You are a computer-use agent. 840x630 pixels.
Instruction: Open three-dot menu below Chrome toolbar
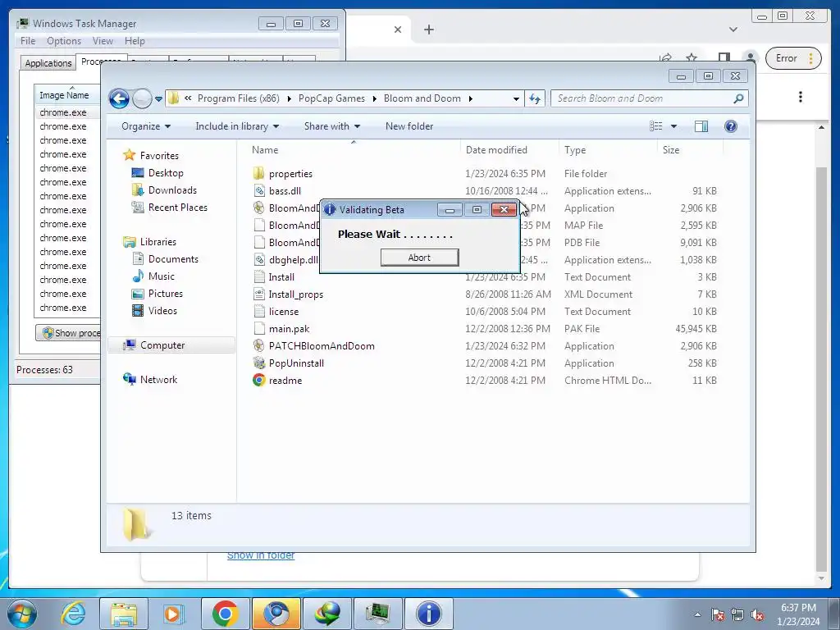801,97
